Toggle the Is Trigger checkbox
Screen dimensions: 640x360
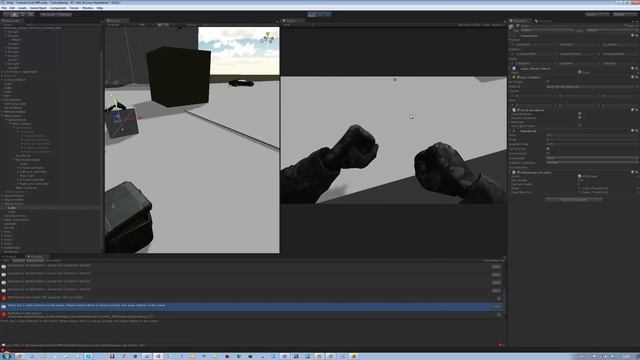pos(548,82)
